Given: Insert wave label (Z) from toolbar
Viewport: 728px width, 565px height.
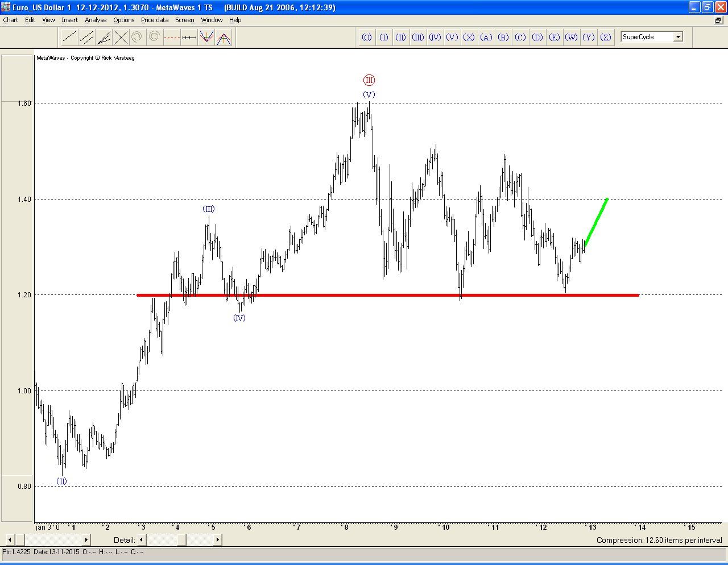Looking at the screenshot, I should click(x=606, y=38).
